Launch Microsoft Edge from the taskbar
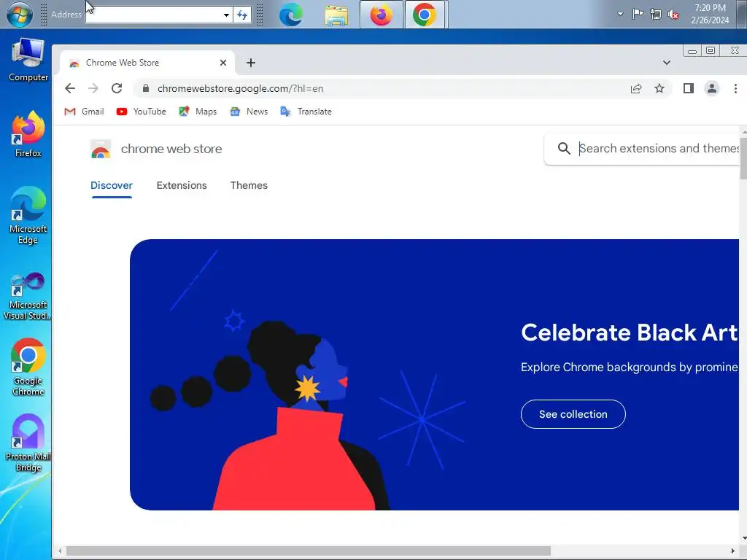The width and height of the screenshot is (747, 560). tap(290, 15)
